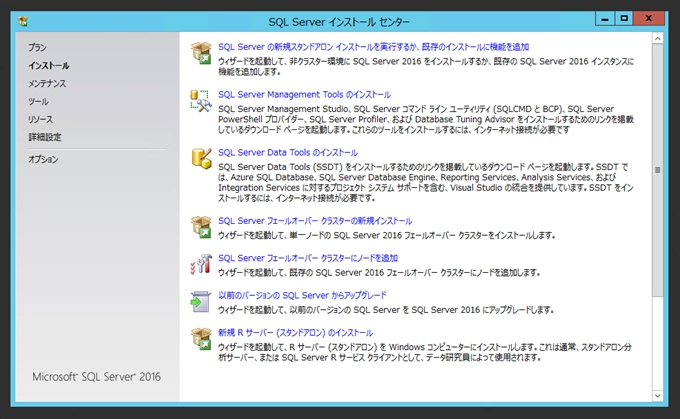This screenshot has height=419, width=680.
Task: Click the installer title bar app icon
Action: [x=23, y=21]
